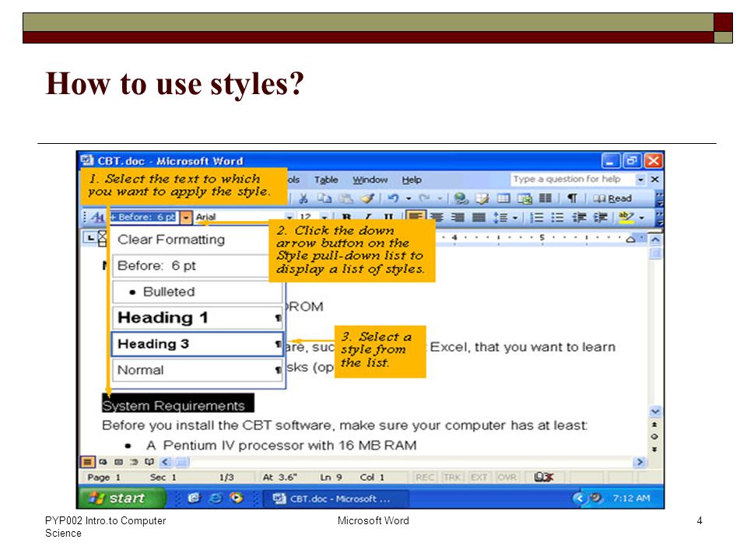Click the Insert Table icon

[x=503, y=198]
